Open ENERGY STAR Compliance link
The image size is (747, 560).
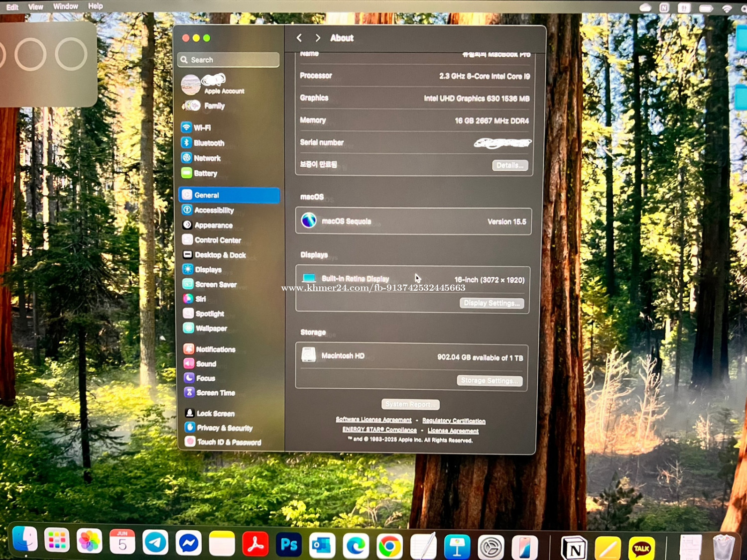379,430
